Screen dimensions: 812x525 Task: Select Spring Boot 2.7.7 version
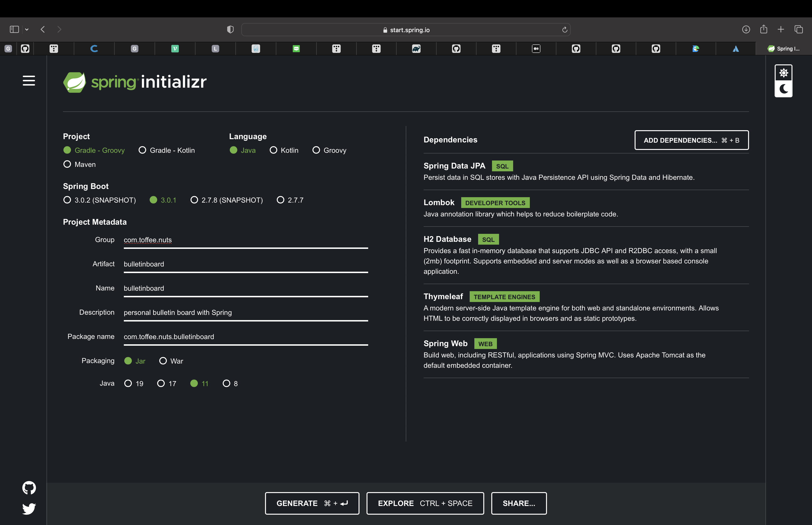pos(290,200)
